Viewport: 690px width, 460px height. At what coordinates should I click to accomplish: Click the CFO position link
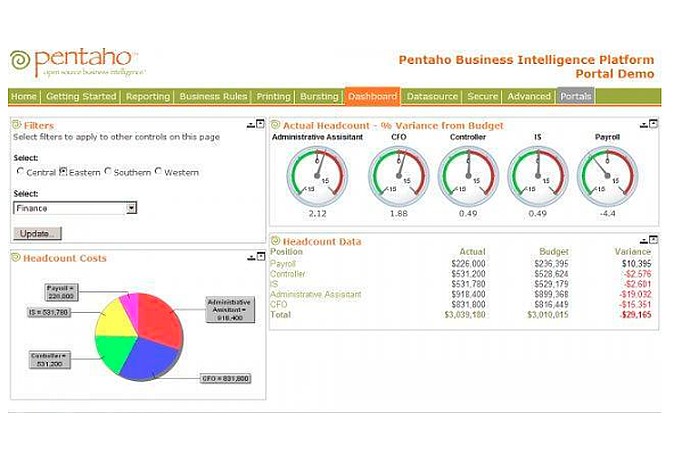pyautogui.click(x=279, y=304)
